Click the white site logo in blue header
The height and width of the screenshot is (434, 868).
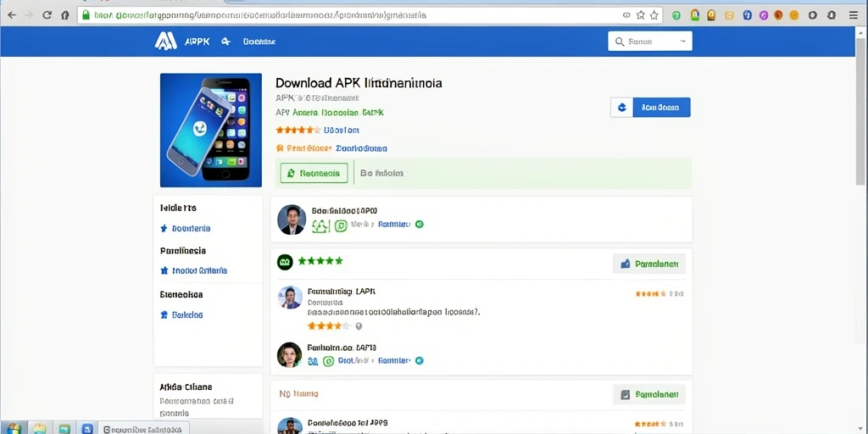click(165, 41)
